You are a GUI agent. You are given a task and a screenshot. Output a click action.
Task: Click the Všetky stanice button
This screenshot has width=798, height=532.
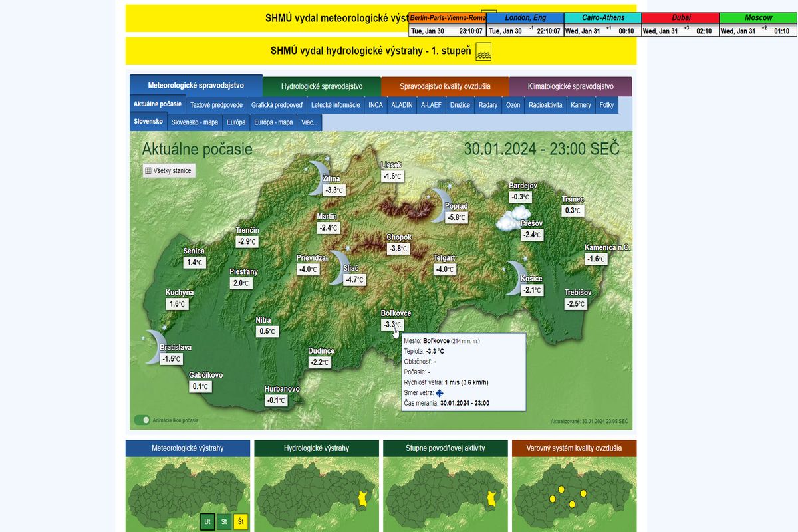(168, 171)
